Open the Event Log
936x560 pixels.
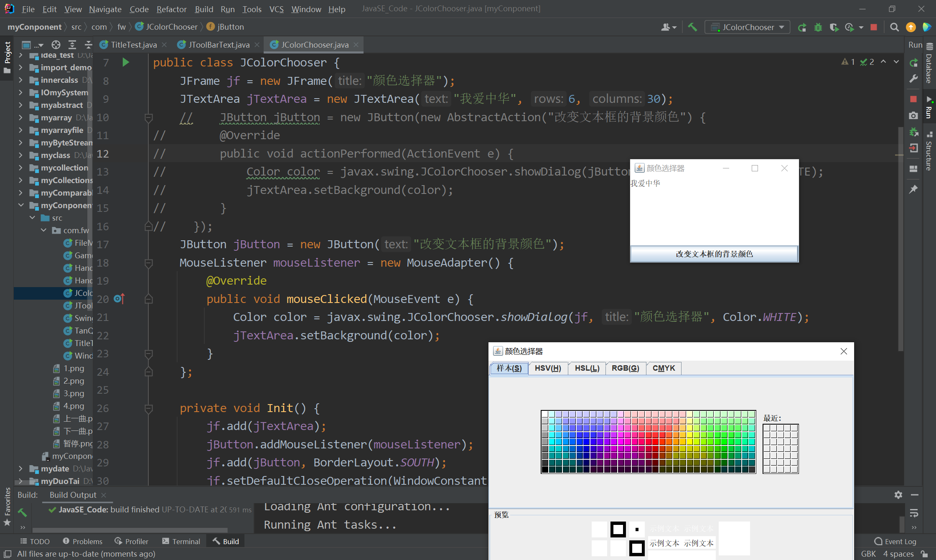[895, 541]
